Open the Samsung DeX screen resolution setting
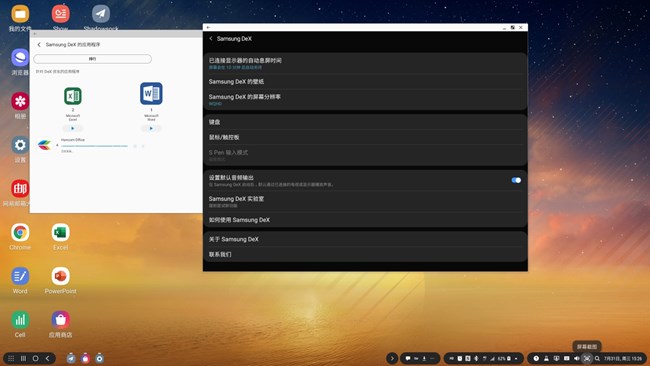Image resolution: width=650 pixels, height=366 pixels. 365,99
